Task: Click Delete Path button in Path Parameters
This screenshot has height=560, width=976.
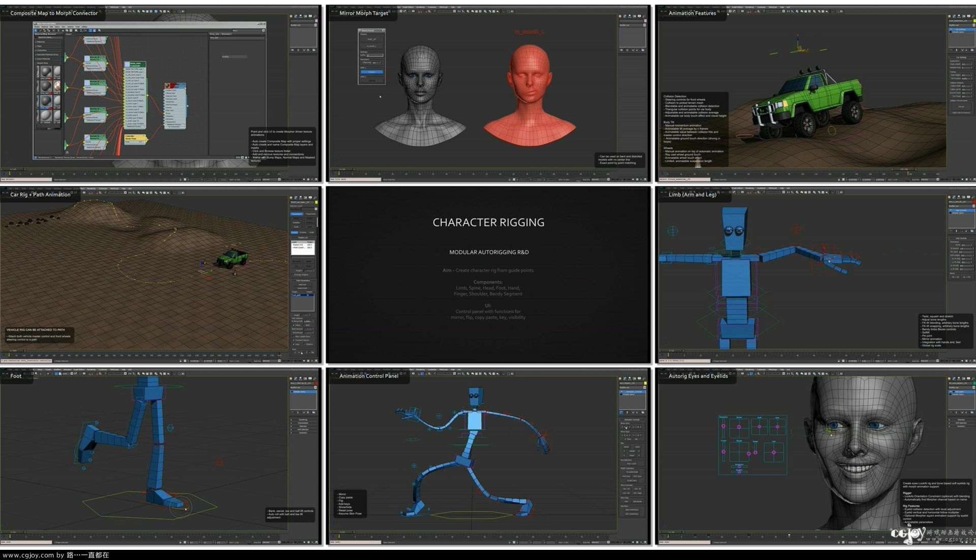Action: tap(302, 288)
